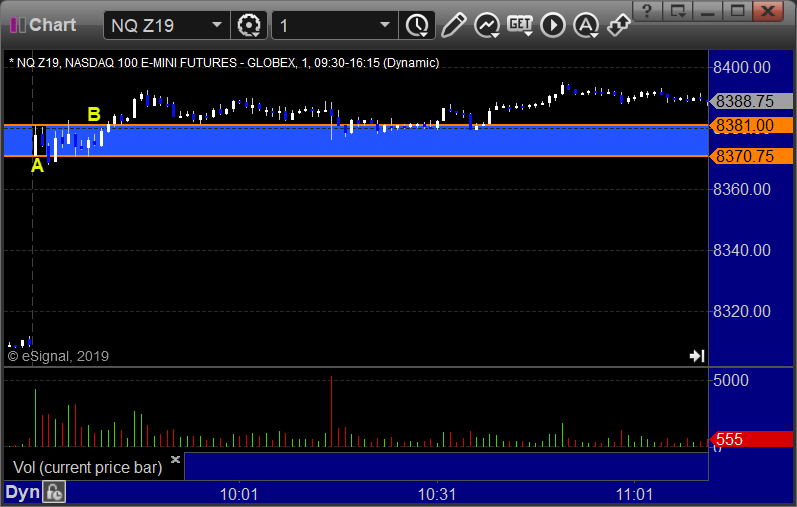797x507 pixels.
Task: Click the 8340.00 price axis label
Action: (742, 250)
